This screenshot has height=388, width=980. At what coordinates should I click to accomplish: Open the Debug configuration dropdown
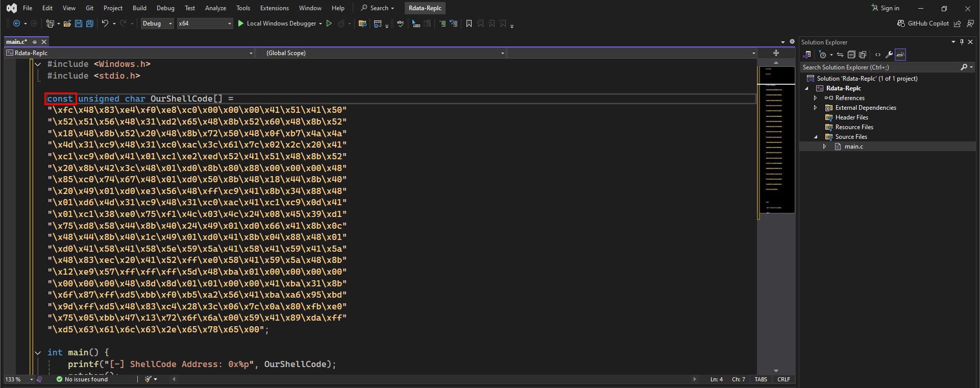[157, 23]
